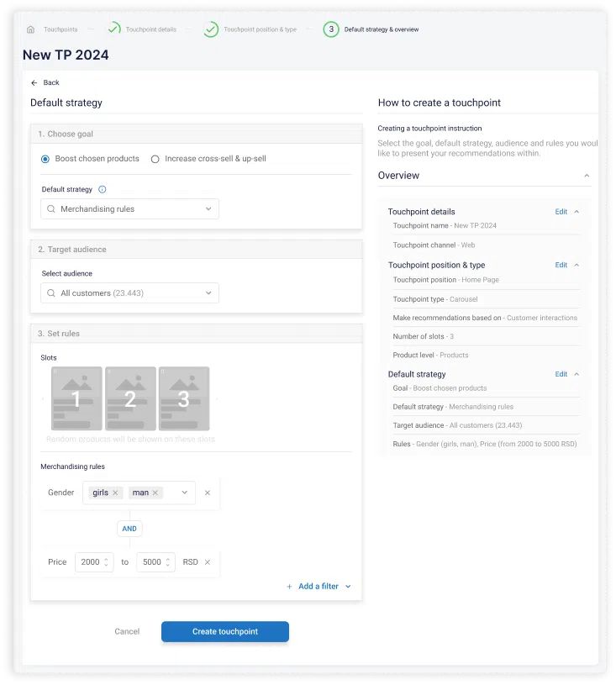616x685 pixels.
Task: Delete the Gender rule row
Action: click(208, 493)
